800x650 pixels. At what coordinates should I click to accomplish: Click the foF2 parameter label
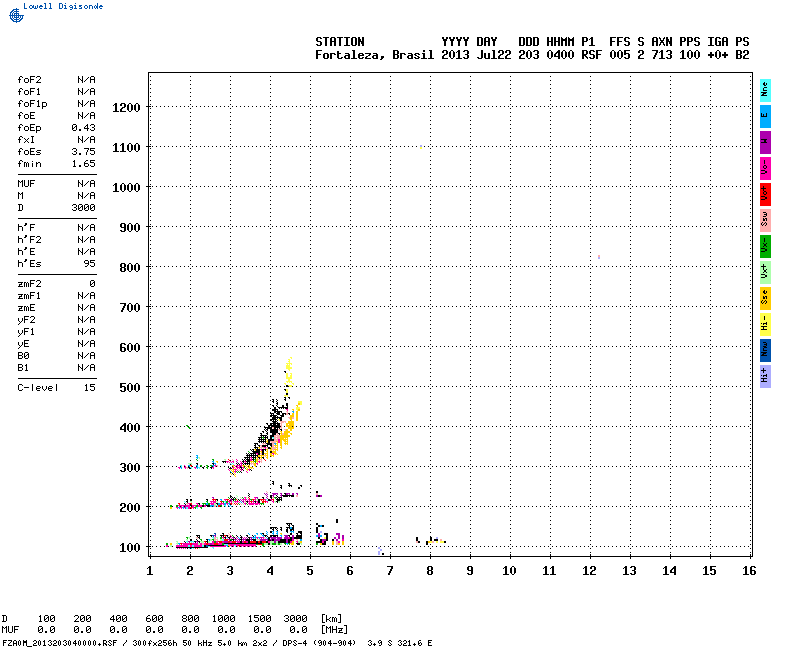pos(30,80)
